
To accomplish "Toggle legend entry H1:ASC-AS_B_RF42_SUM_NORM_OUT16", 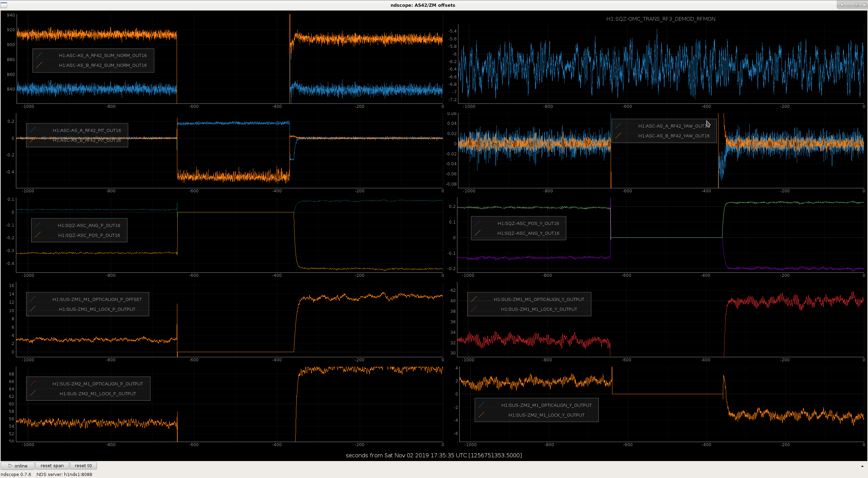I will click(103, 65).
